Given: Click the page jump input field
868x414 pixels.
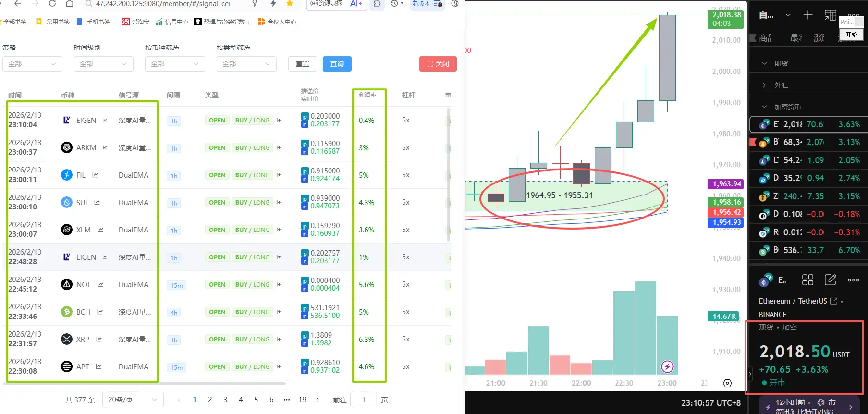Looking at the screenshot, I should tap(364, 400).
